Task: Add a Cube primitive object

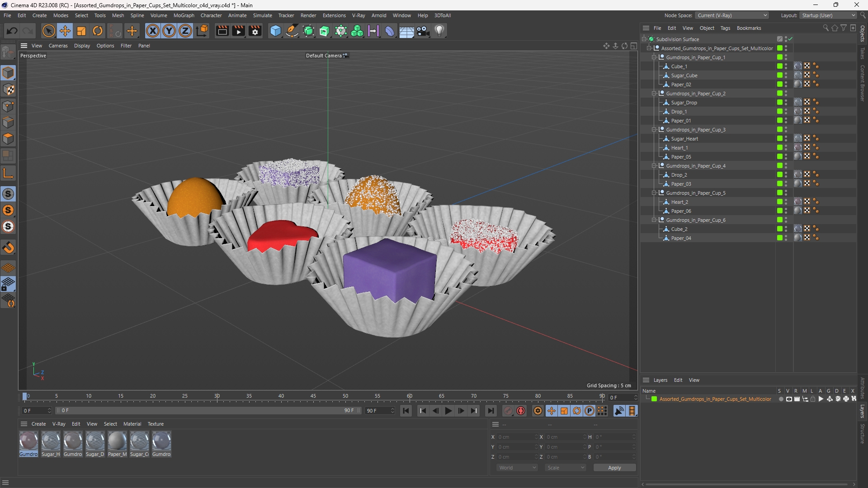Action: point(275,31)
